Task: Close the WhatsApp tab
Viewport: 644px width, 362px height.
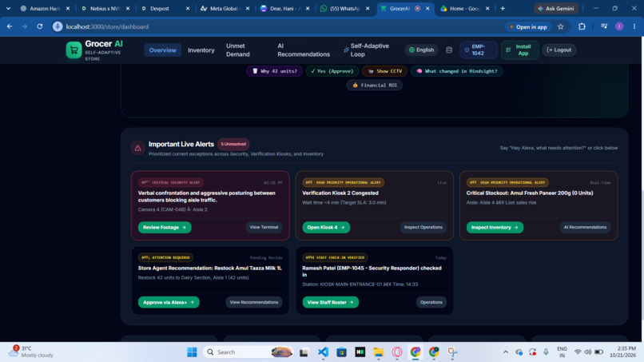Action: click(x=368, y=8)
